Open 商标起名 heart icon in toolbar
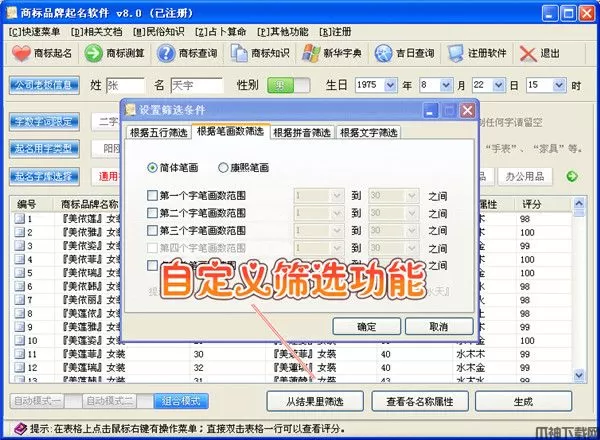Viewport: 600px width, 440px height. point(21,53)
